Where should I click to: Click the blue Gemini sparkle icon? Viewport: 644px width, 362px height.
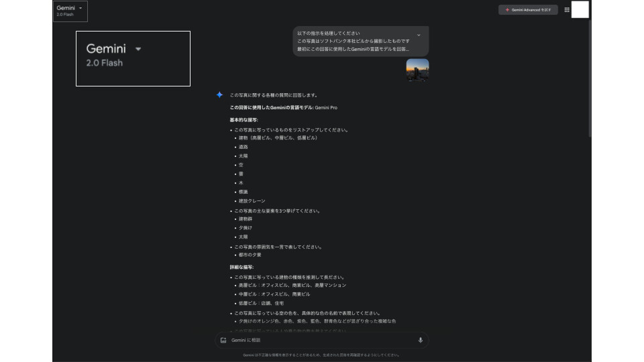coord(220,95)
